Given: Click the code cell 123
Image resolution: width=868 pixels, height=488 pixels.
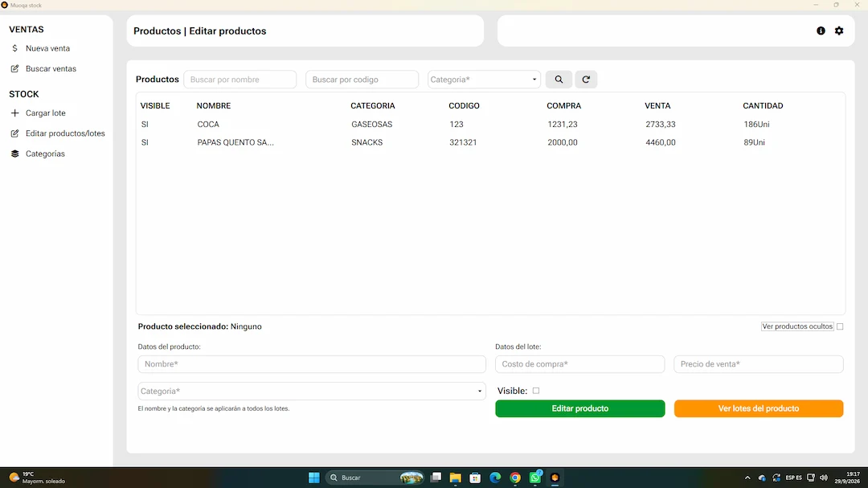Looking at the screenshot, I should [x=457, y=125].
